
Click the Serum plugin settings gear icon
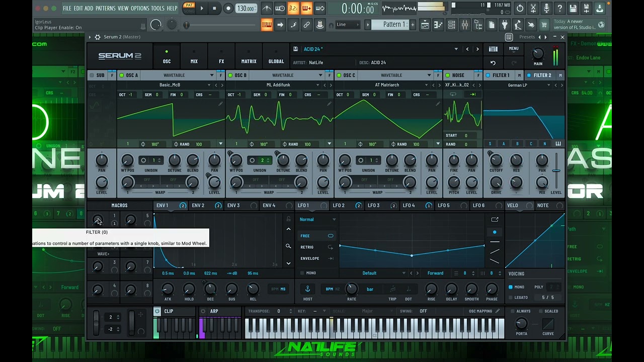point(97,37)
